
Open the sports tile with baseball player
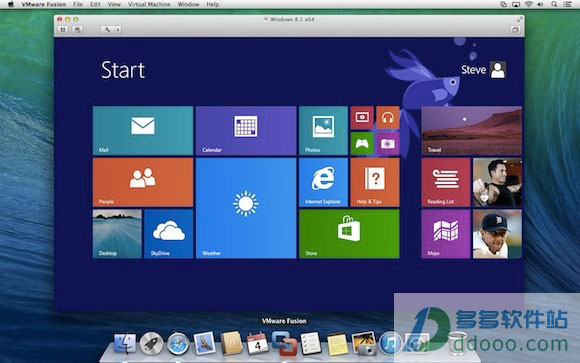(x=497, y=234)
